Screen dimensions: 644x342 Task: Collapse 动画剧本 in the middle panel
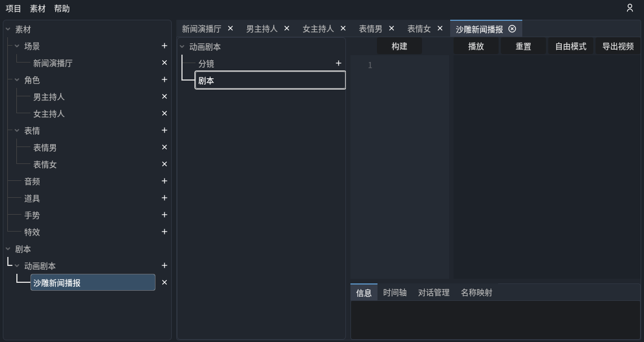[181, 47]
